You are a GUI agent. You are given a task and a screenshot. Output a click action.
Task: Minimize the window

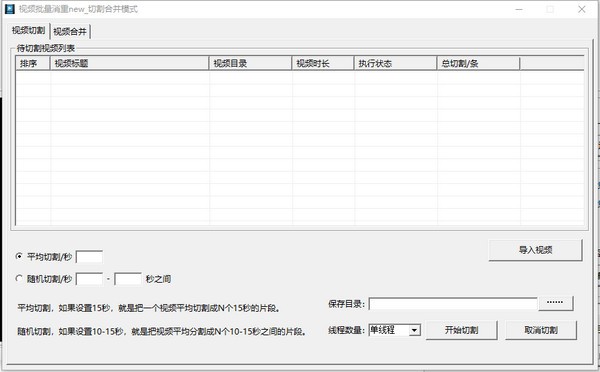519,9
